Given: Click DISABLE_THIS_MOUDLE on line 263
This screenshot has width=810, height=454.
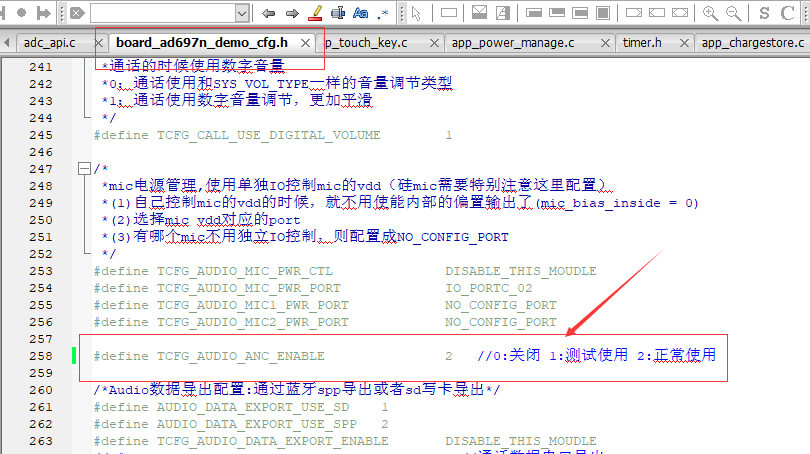Looking at the screenshot, I should [521, 442].
